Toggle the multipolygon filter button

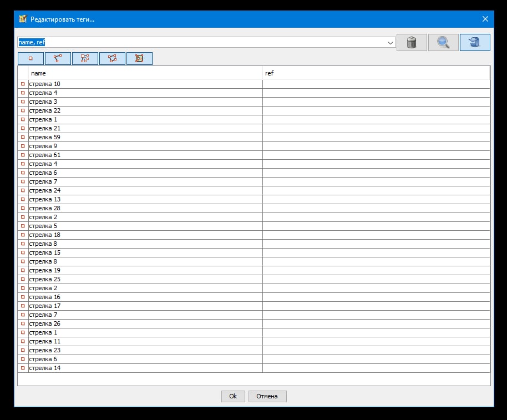(x=139, y=58)
